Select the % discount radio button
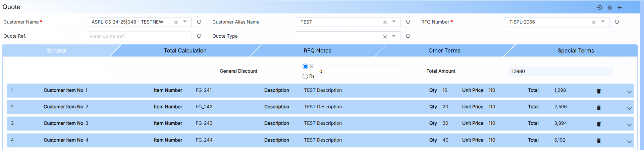Image resolution: width=644 pixels, height=150 pixels. pos(305,66)
